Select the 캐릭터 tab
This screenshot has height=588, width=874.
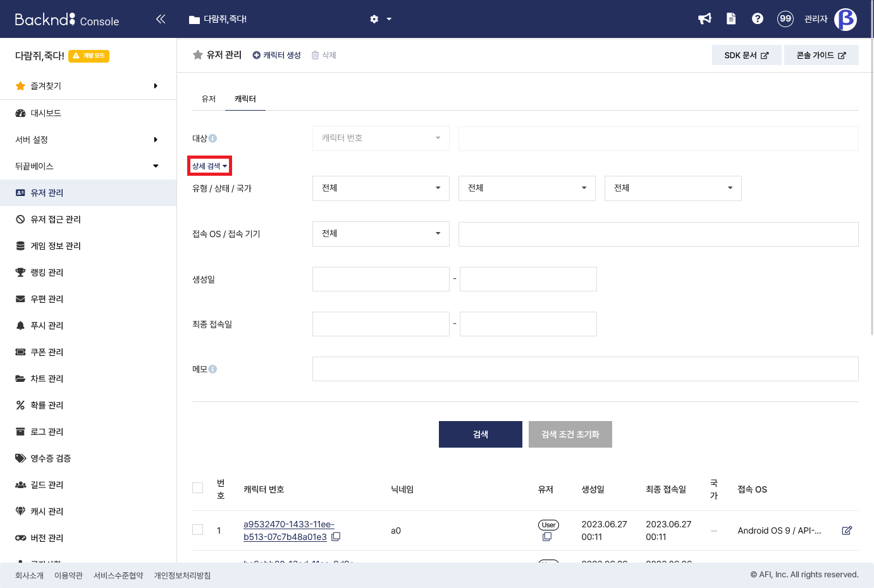[245, 99]
